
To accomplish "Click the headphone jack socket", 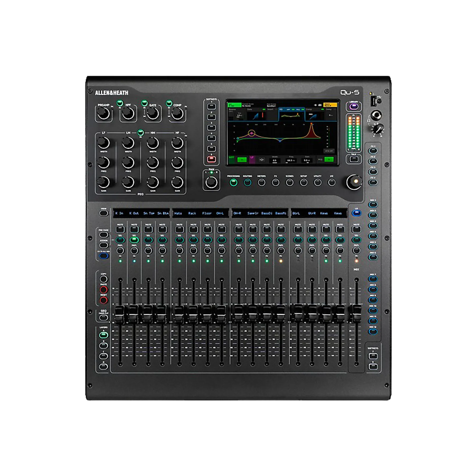I will 377,116.
